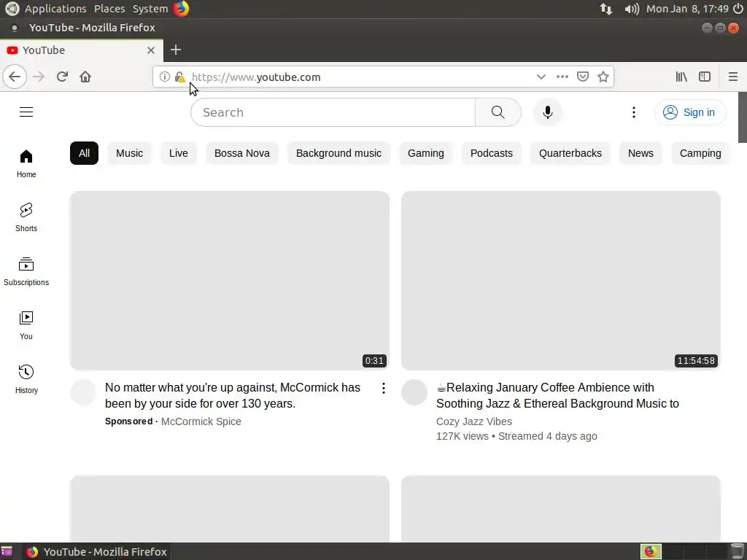Close the YouTube tab
Image resolution: width=747 pixels, height=560 pixels.
(150, 50)
